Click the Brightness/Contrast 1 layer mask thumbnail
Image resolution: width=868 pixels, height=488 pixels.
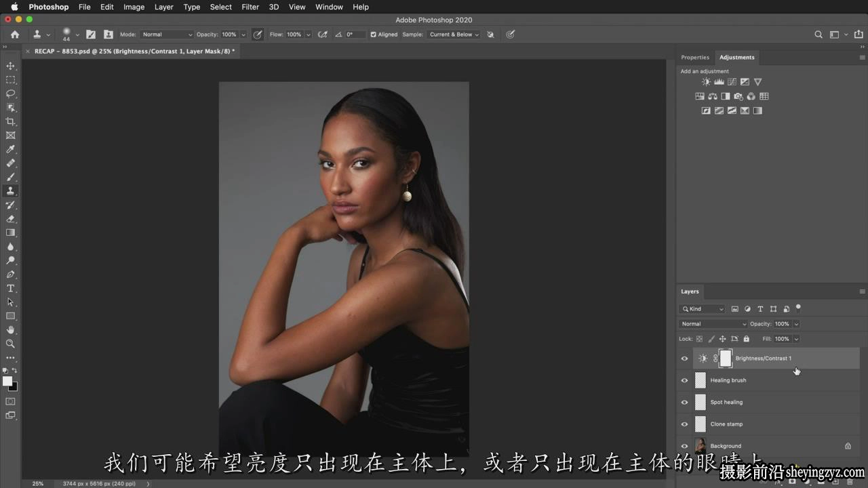726,359
